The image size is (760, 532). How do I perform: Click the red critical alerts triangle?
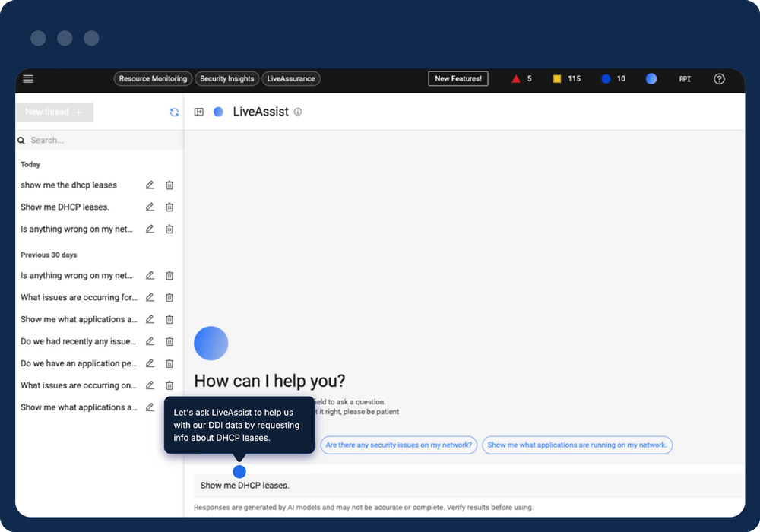click(x=516, y=79)
